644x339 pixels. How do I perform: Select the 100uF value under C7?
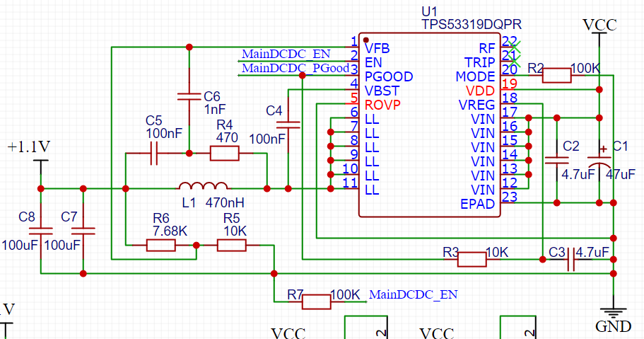(x=62, y=245)
